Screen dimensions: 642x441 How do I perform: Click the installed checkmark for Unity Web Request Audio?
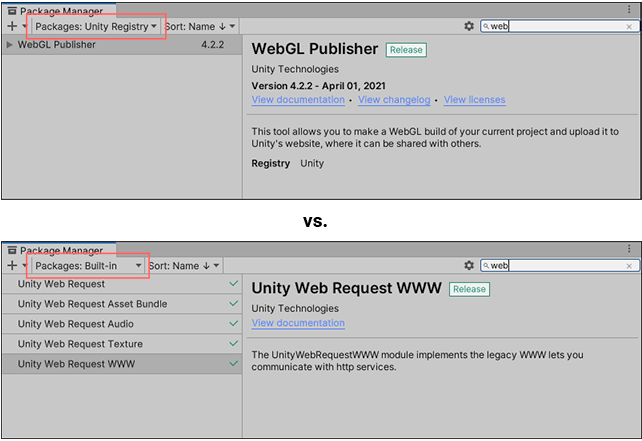click(x=234, y=323)
